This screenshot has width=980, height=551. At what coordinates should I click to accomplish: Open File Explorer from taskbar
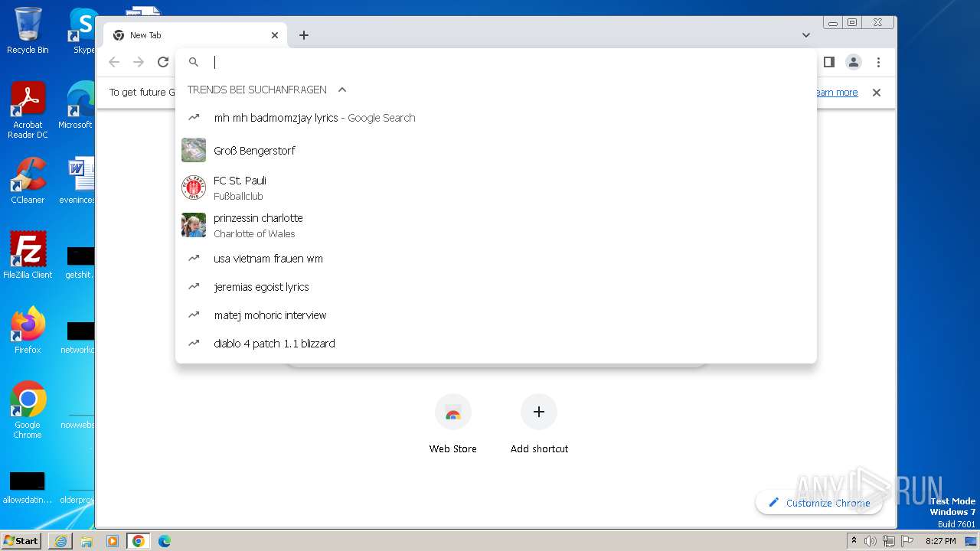coord(87,541)
